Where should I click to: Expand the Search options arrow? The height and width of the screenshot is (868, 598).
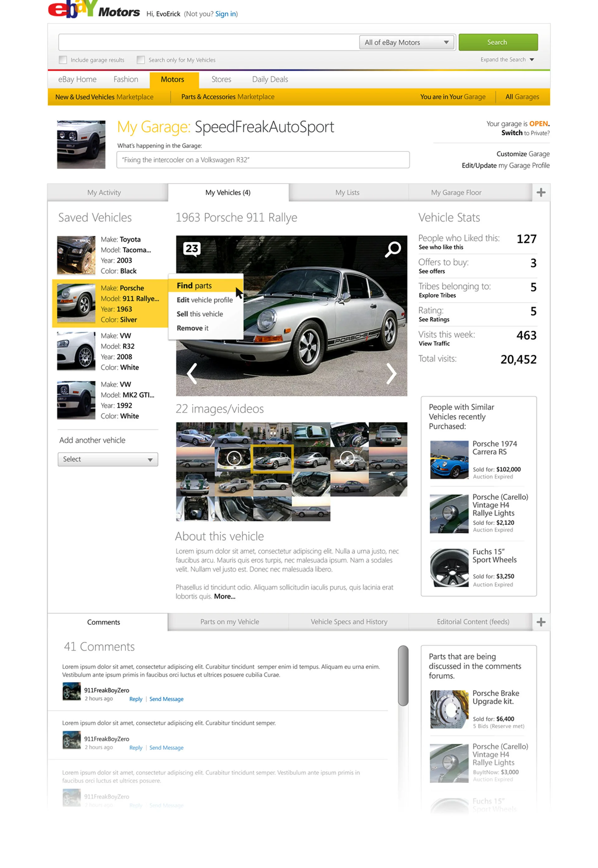coord(532,59)
